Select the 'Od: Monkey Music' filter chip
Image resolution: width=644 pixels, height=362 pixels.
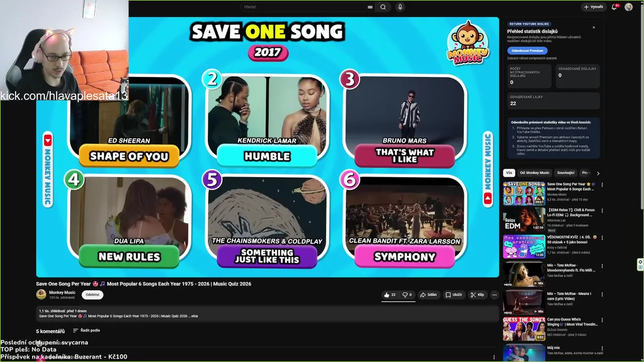[534, 173]
